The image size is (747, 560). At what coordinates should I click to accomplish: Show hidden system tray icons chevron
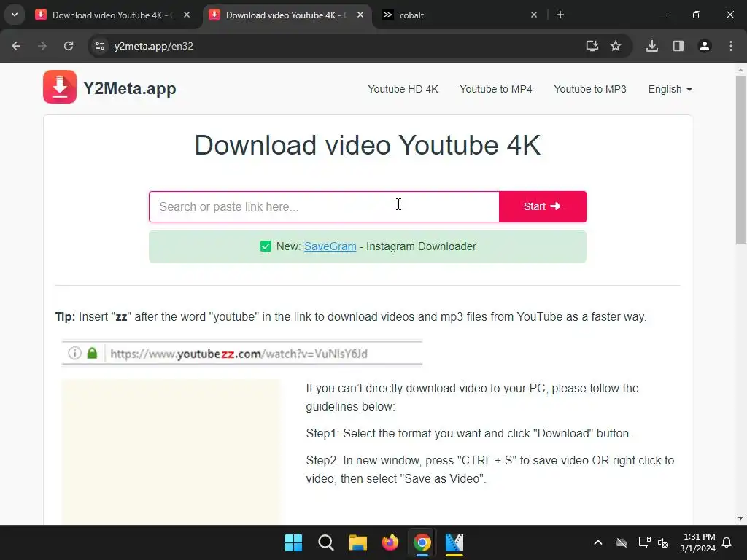point(598,542)
